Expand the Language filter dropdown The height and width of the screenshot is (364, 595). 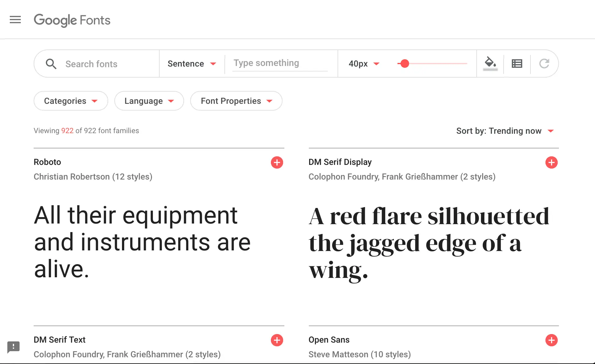click(x=149, y=101)
